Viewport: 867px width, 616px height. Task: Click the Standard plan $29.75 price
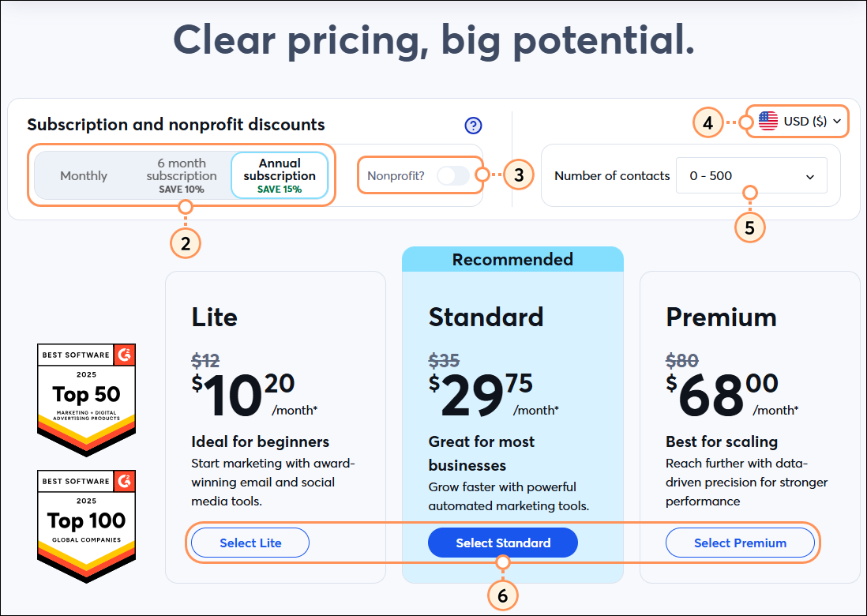[x=478, y=390]
